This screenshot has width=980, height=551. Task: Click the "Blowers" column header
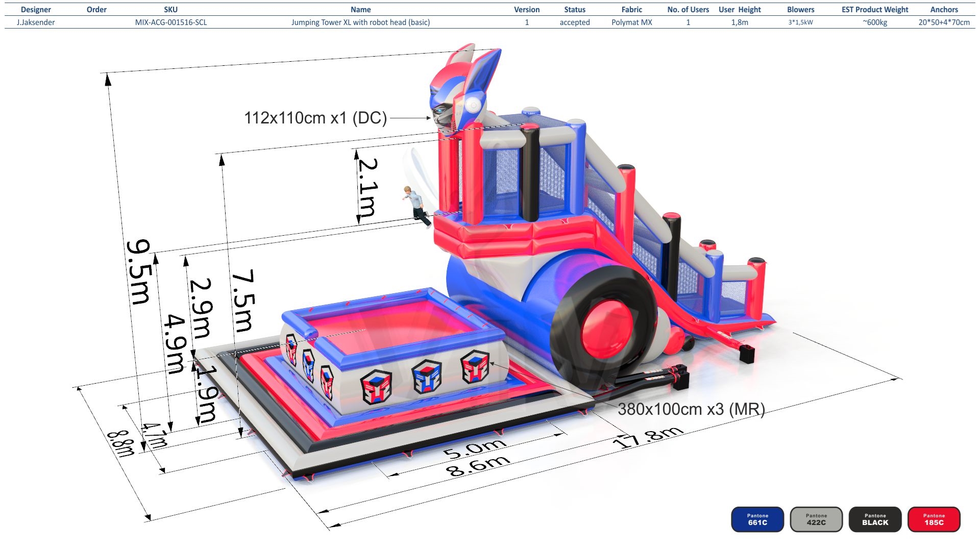coord(801,10)
